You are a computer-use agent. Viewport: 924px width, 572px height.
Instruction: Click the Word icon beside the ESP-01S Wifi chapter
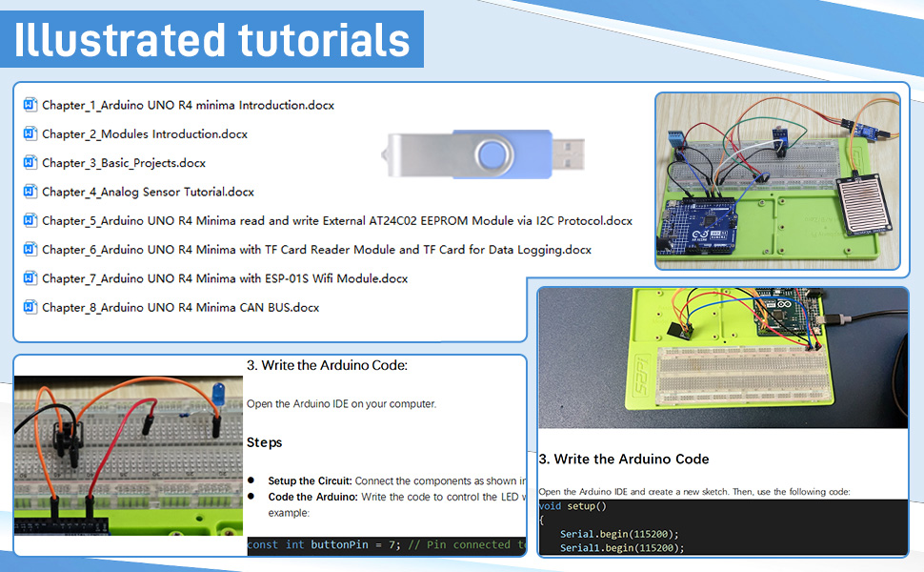point(30,278)
